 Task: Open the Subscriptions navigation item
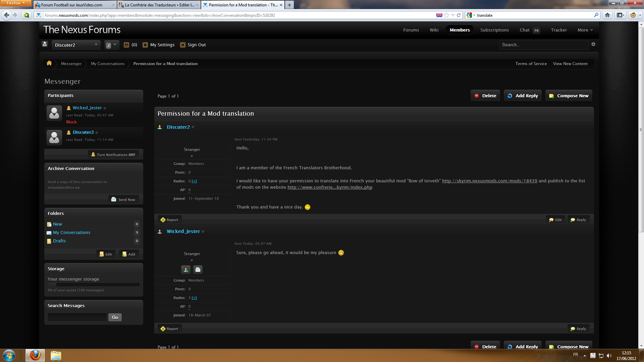(494, 30)
